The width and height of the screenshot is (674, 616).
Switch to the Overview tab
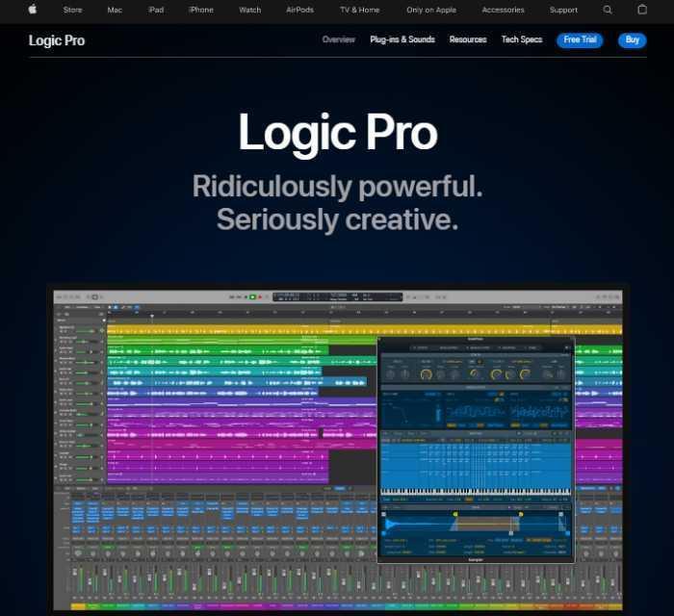338,39
